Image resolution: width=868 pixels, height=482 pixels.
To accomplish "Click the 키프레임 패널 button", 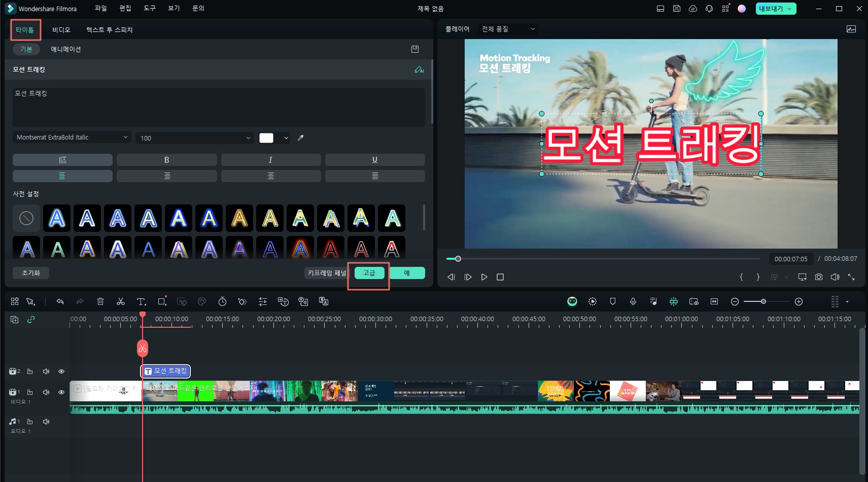I will (327, 273).
